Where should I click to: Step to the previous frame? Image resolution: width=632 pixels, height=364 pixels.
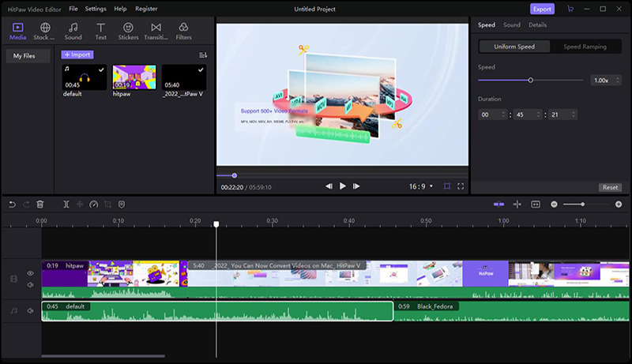pyautogui.click(x=329, y=186)
